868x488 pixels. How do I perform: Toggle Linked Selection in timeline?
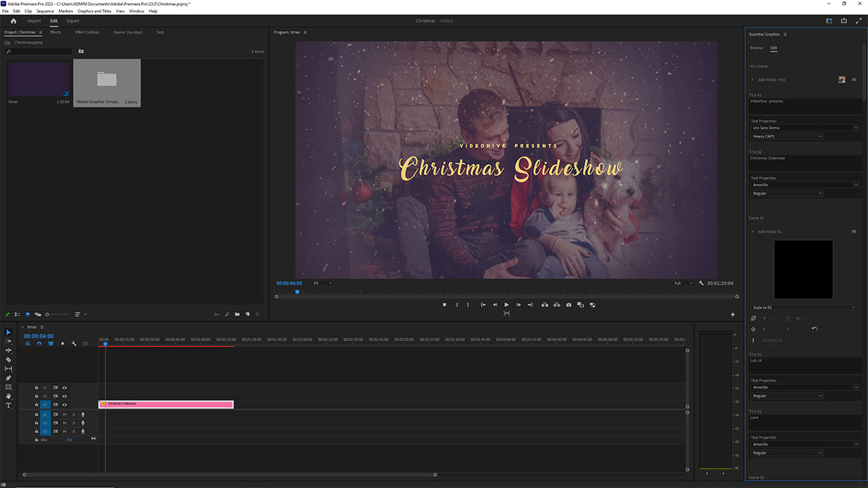51,343
